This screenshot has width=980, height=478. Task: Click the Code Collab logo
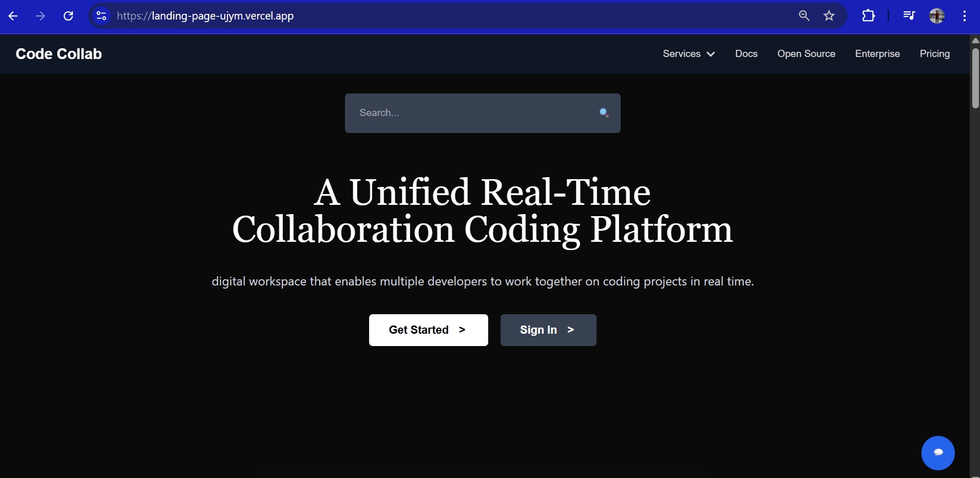59,54
